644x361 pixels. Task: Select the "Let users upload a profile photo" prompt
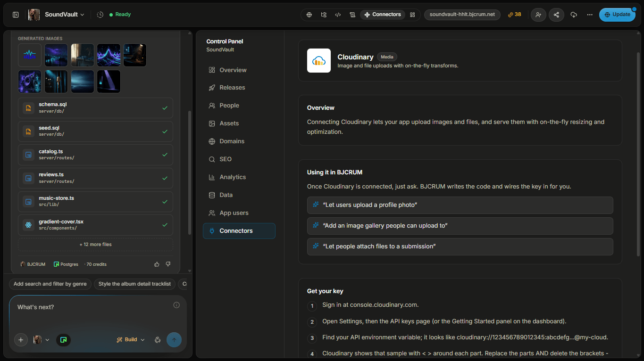(460, 205)
